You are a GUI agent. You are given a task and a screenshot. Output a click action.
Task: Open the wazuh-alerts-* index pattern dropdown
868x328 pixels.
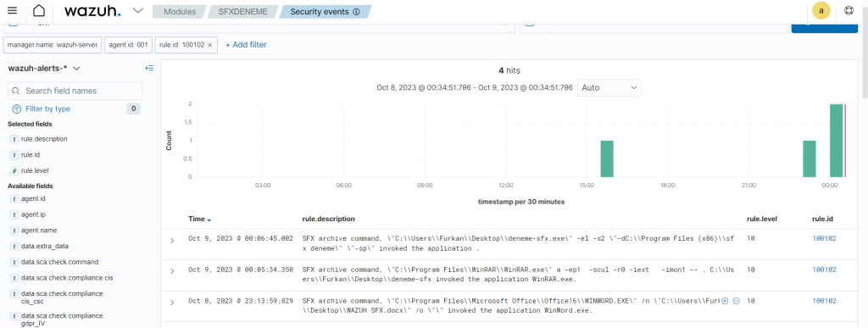44,68
